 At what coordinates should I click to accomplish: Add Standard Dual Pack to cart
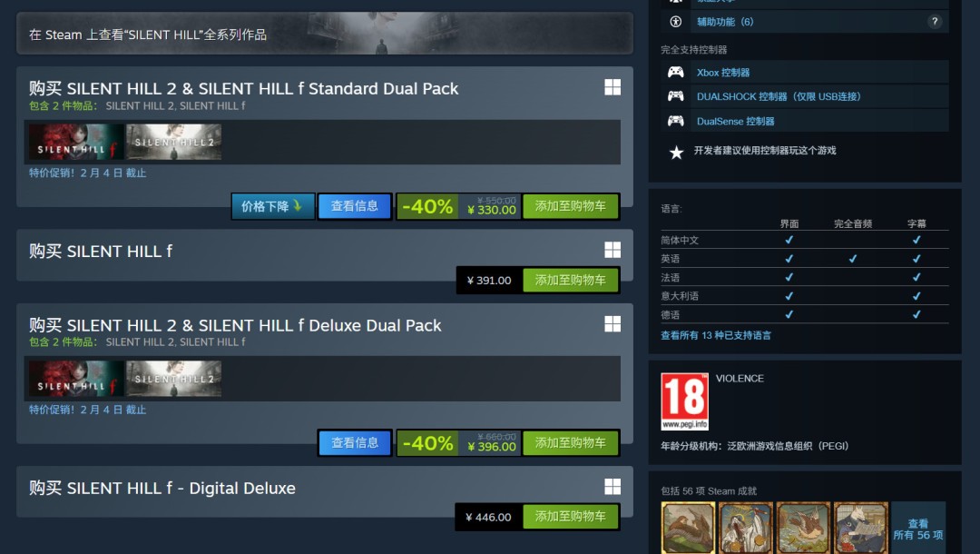point(570,206)
